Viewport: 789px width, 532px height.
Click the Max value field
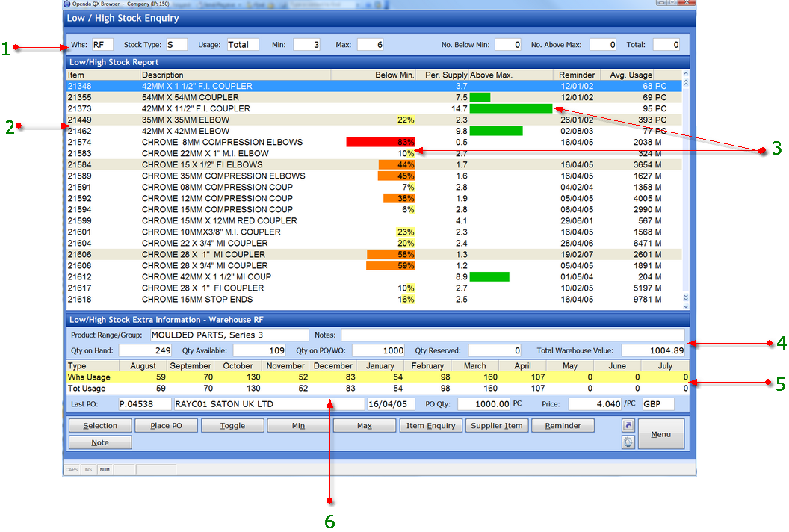coord(371,45)
